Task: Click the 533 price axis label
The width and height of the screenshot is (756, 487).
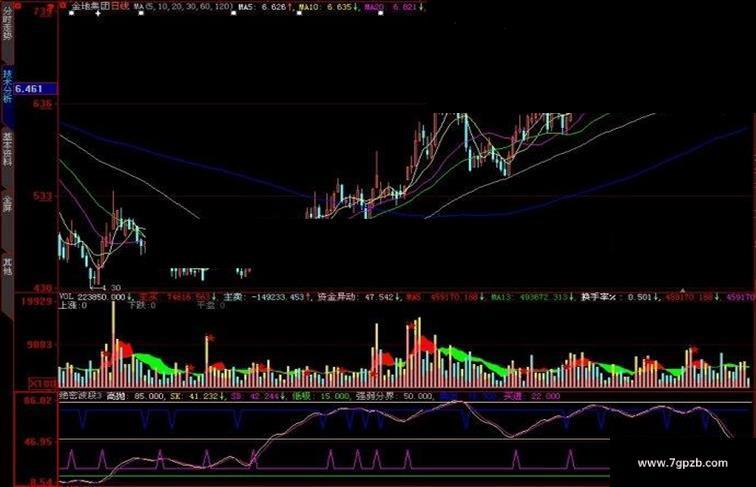Action: coord(43,196)
